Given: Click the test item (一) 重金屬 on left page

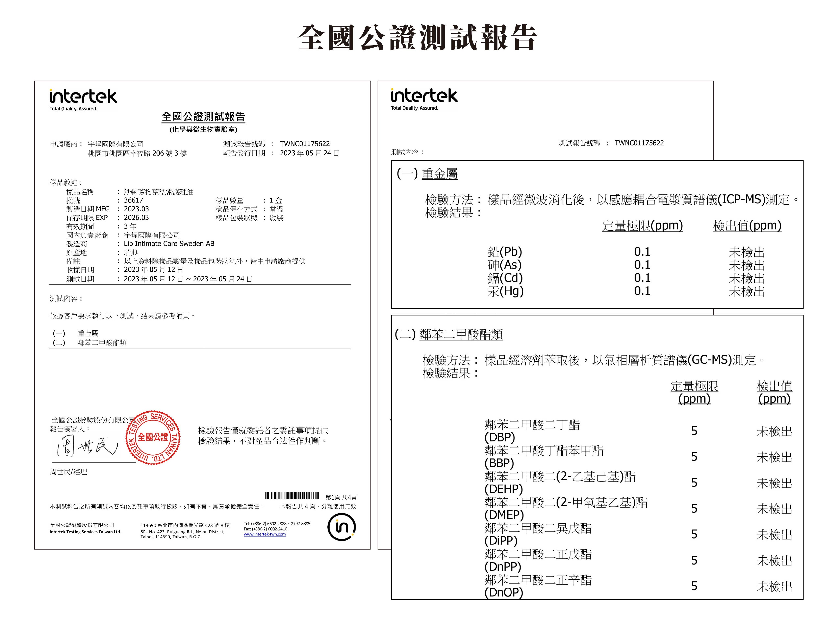Looking at the screenshot, I should click(75, 333).
